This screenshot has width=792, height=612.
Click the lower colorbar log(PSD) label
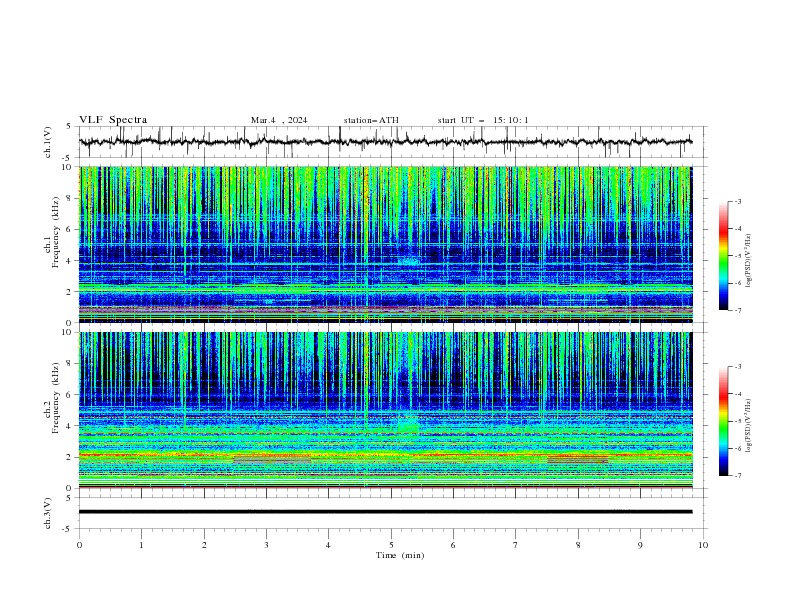(749, 426)
